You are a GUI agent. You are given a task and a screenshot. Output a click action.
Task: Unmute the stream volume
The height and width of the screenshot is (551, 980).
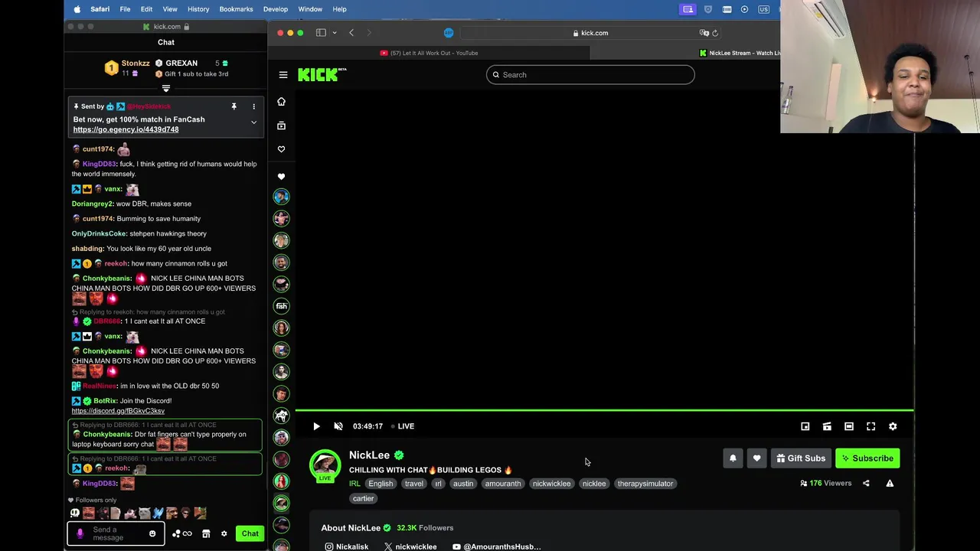[x=338, y=426]
